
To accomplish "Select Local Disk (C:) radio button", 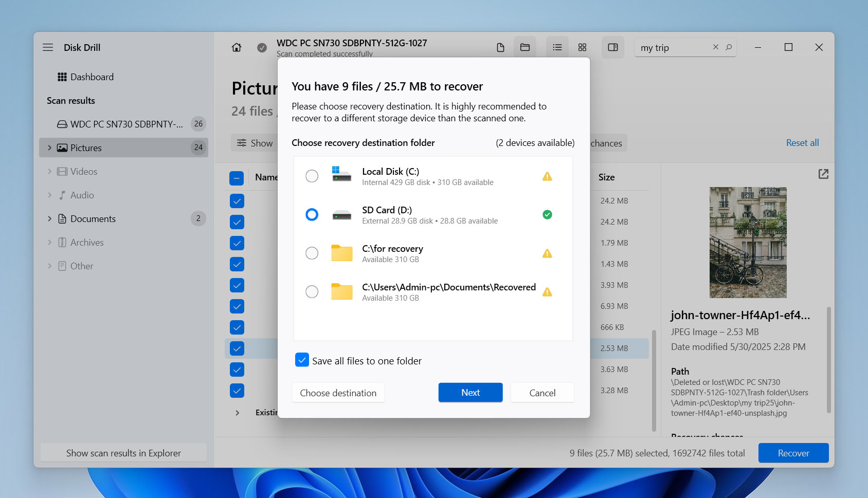I will [x=312, y=176].
